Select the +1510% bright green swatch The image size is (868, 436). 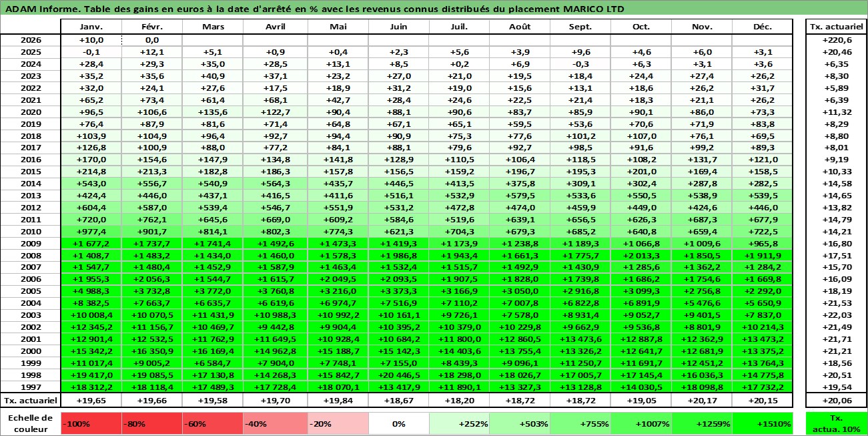point(763,423)
